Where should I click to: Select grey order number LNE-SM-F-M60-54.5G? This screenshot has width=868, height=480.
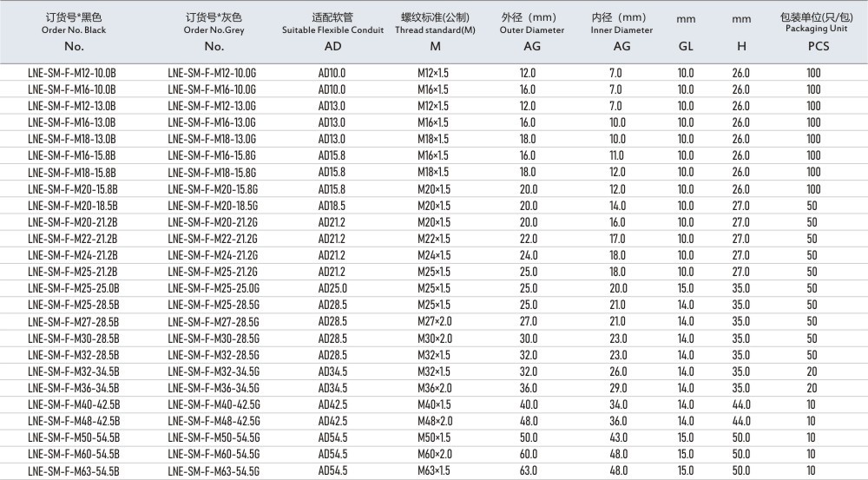214,455
